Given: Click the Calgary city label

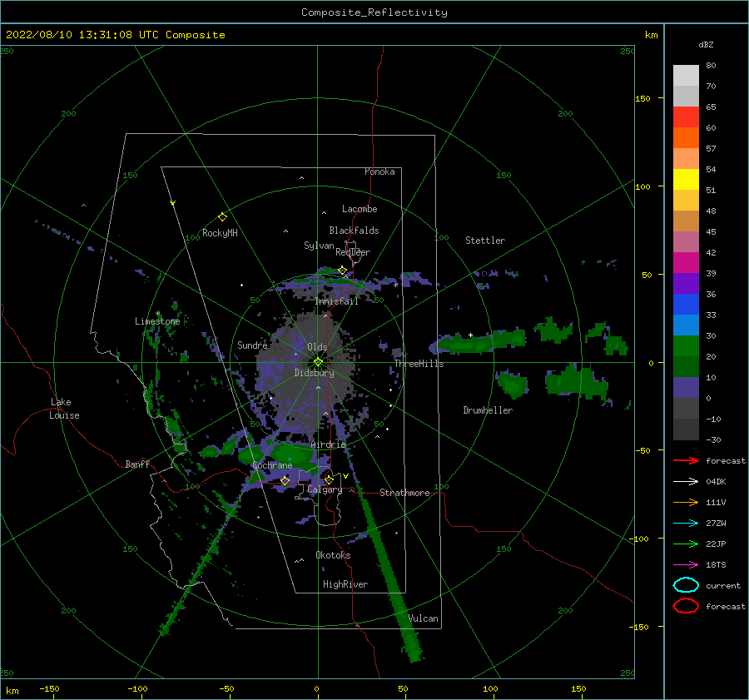Looking at the screenshot, I should (x=325, y=489).
